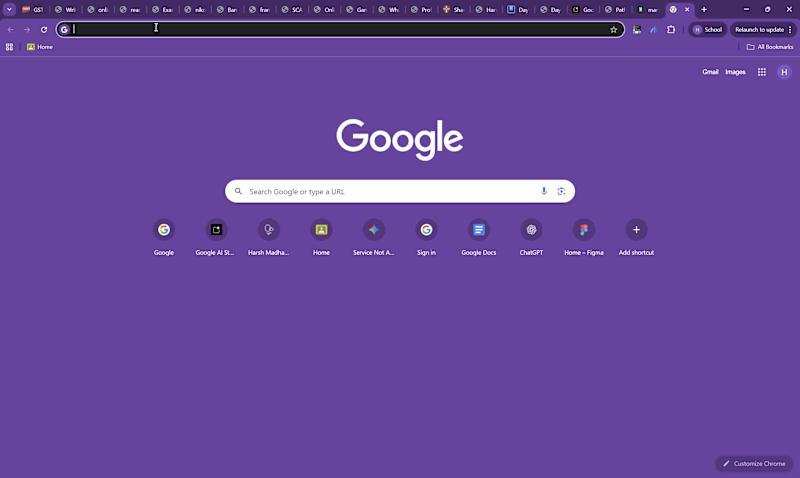Focus the address bar text field
Screen dimensions: 800x478
(x=339, y=30)
